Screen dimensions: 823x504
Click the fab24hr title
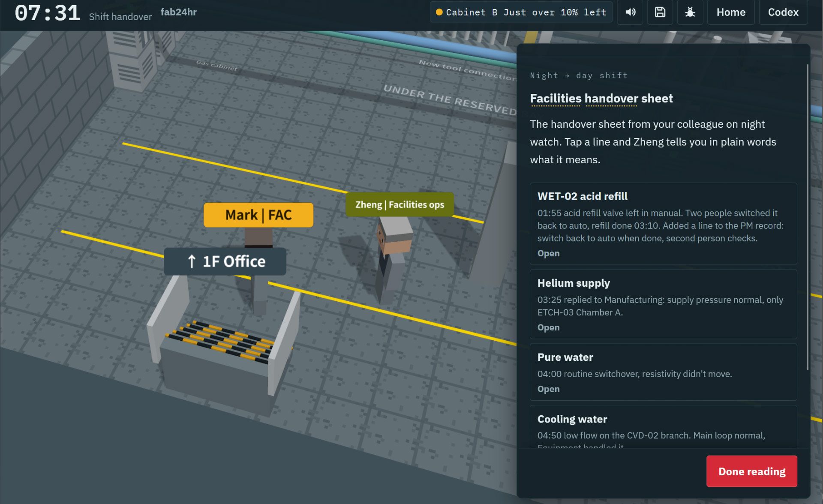(x=179, y=12)
